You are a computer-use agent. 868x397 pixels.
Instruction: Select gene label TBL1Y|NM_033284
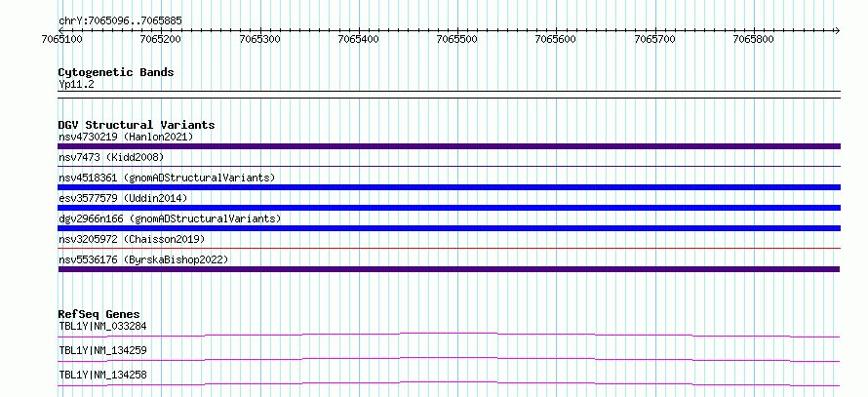(x=102, y=326)
